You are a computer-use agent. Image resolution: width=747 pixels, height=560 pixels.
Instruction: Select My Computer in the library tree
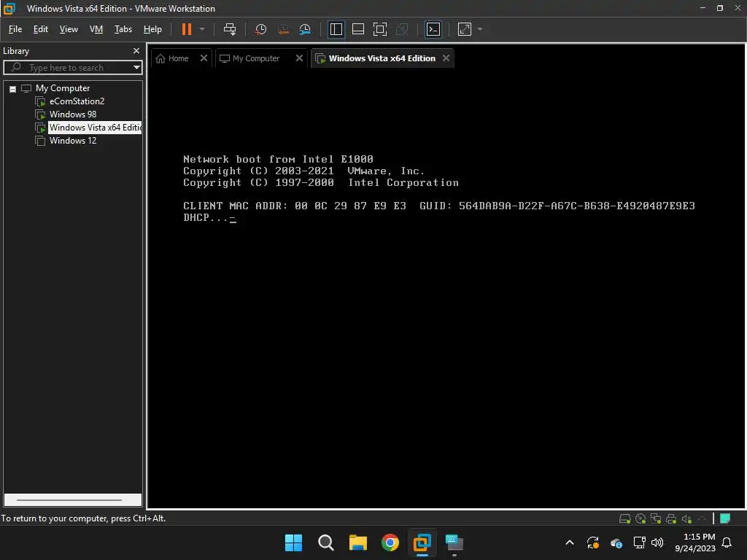(63, 88)
